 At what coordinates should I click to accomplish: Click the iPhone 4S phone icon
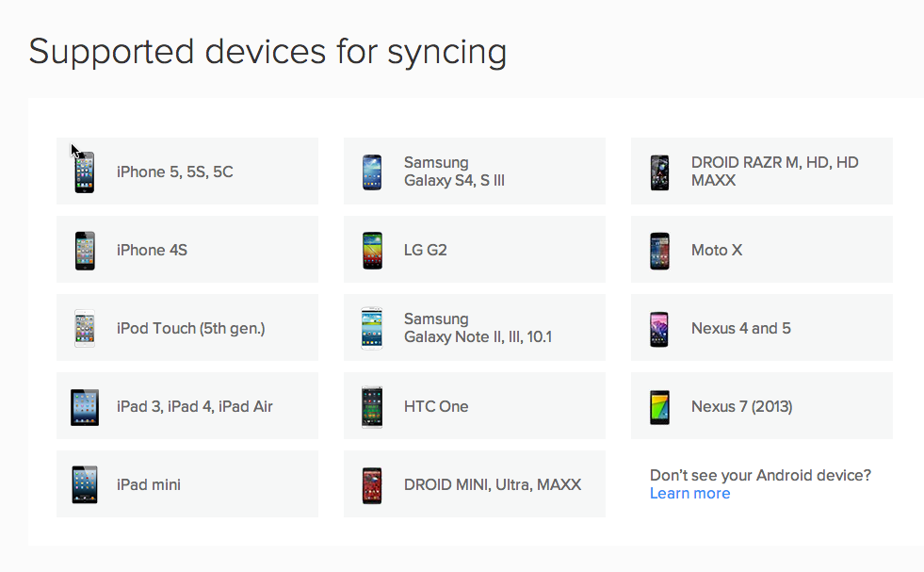pos(85,251)
